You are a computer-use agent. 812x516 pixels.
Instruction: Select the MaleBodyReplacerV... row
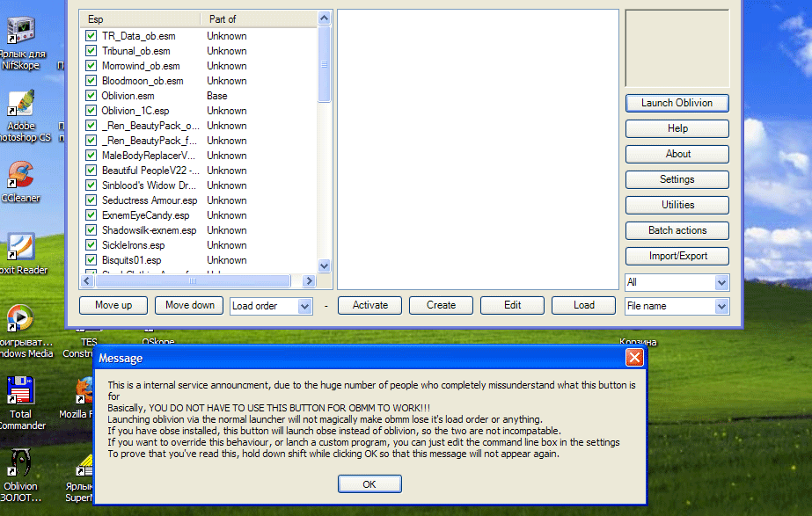[x=199, y=156]
